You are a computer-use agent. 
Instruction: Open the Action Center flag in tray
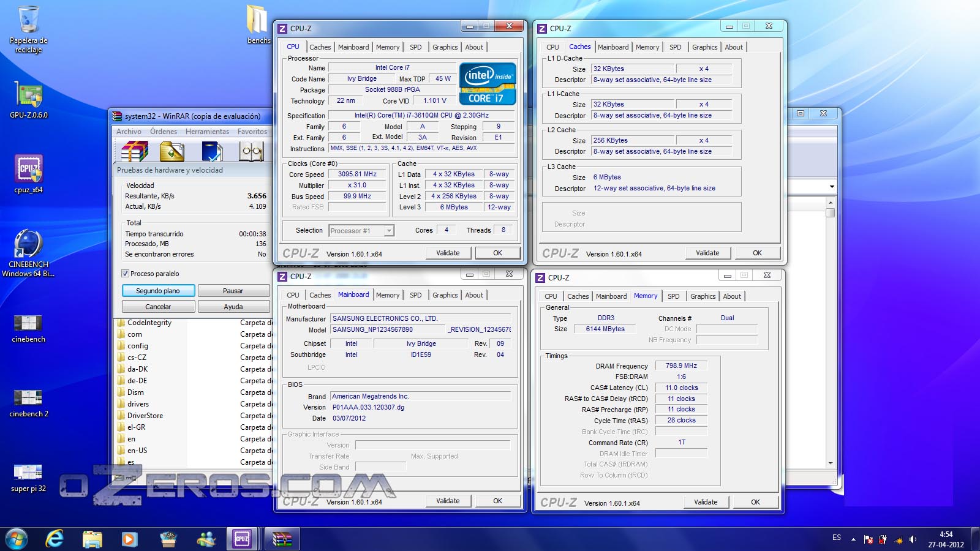pyautogui.click(x=869, y=539)
